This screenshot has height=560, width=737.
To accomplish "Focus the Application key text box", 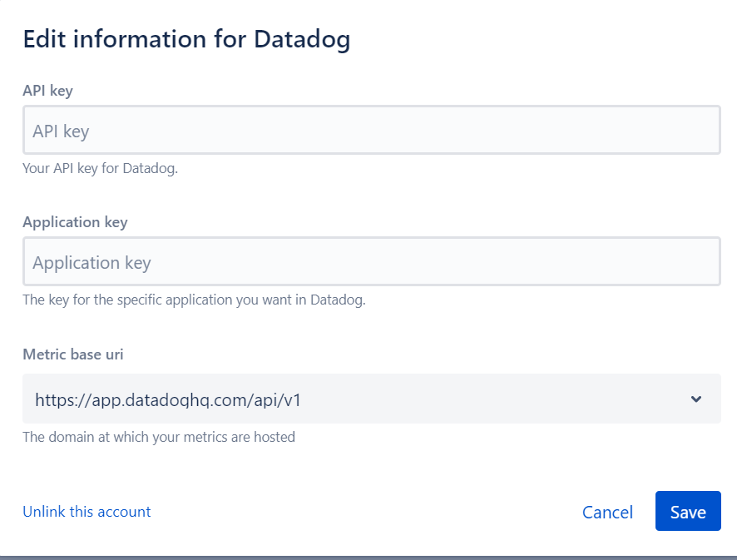I will (371, 262).
